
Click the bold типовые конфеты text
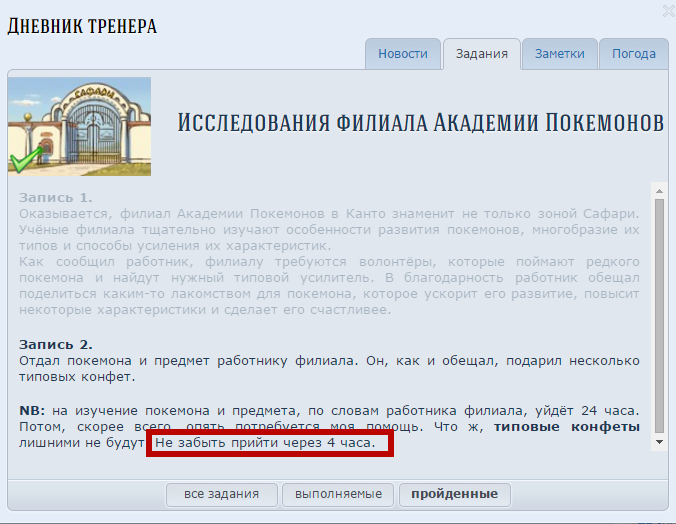(566, 427)
